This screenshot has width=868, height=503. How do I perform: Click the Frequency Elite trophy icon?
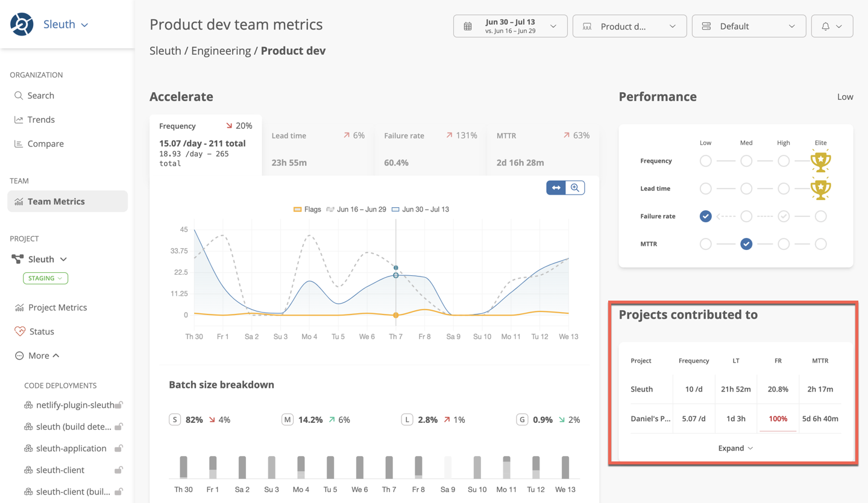[x=820, y=161]
